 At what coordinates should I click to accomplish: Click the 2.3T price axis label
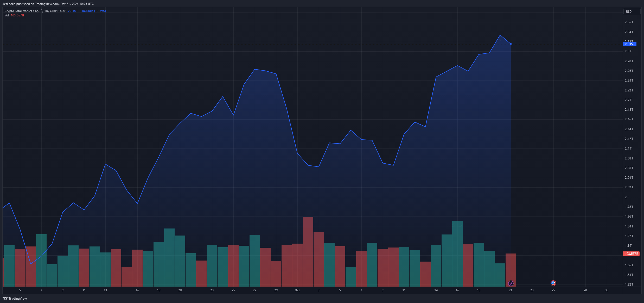click(628, 51)
